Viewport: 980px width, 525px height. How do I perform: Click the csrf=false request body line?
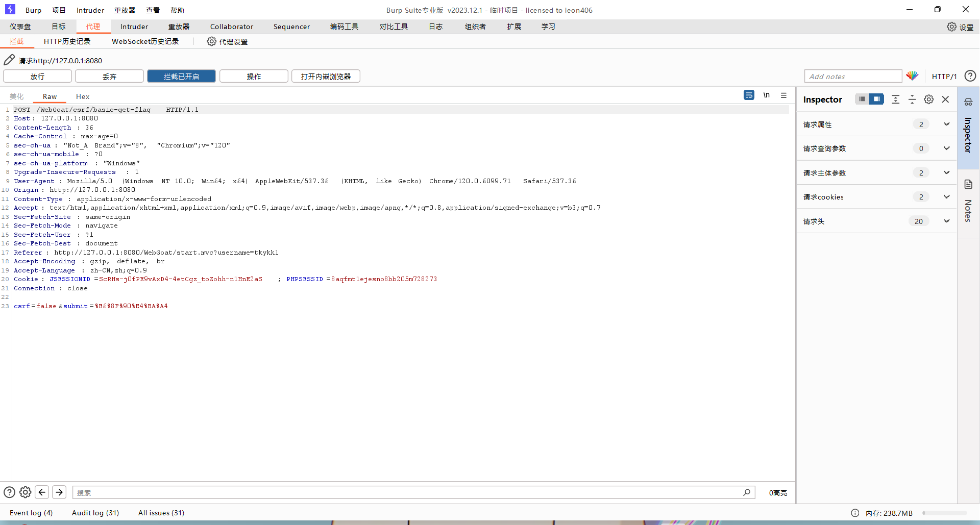(91, 306)
